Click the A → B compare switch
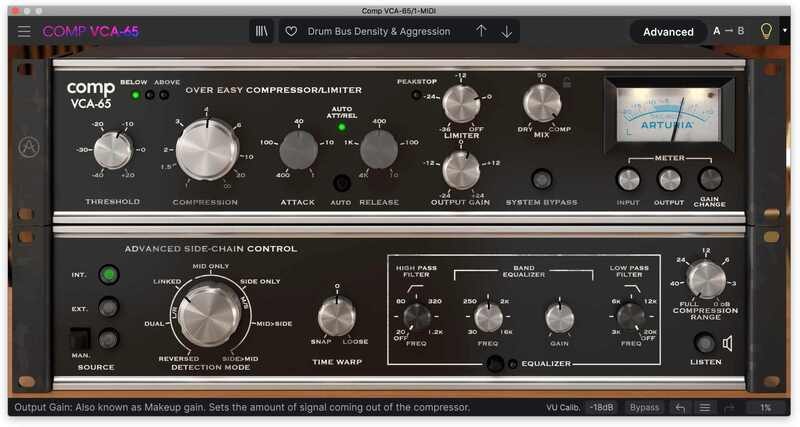The width and height of the screenshot is (800, 427). pyautogui.click(x=729, y=31)
